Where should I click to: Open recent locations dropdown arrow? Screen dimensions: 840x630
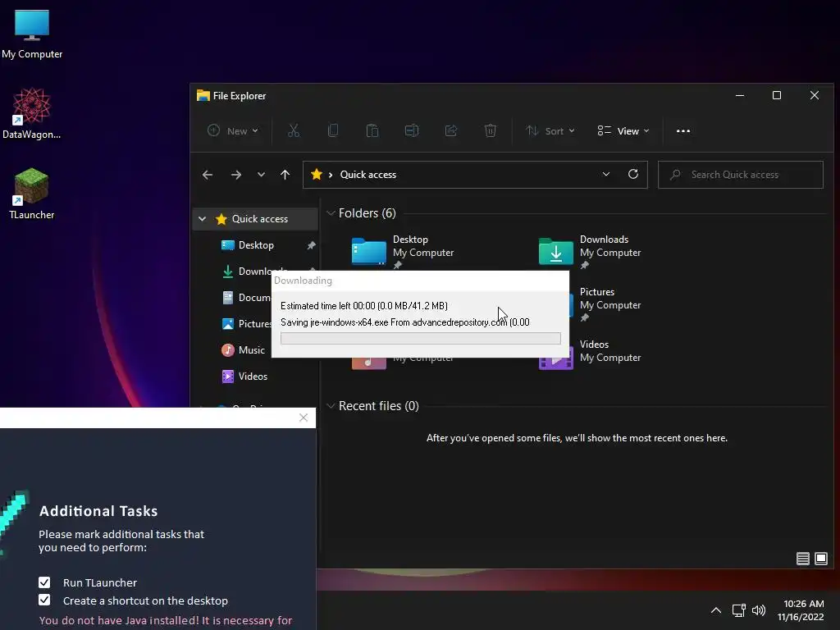coord(261,175)
